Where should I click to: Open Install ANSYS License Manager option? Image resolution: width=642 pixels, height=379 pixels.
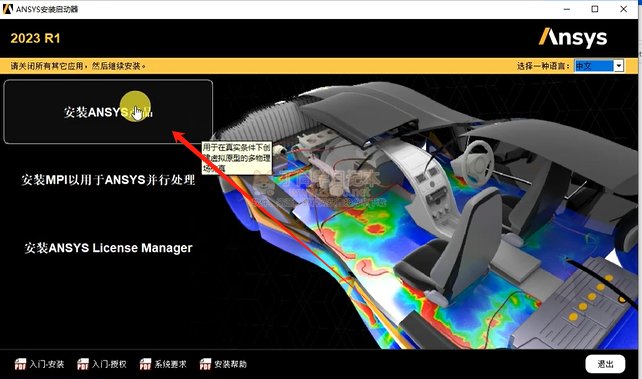(108, 248)
